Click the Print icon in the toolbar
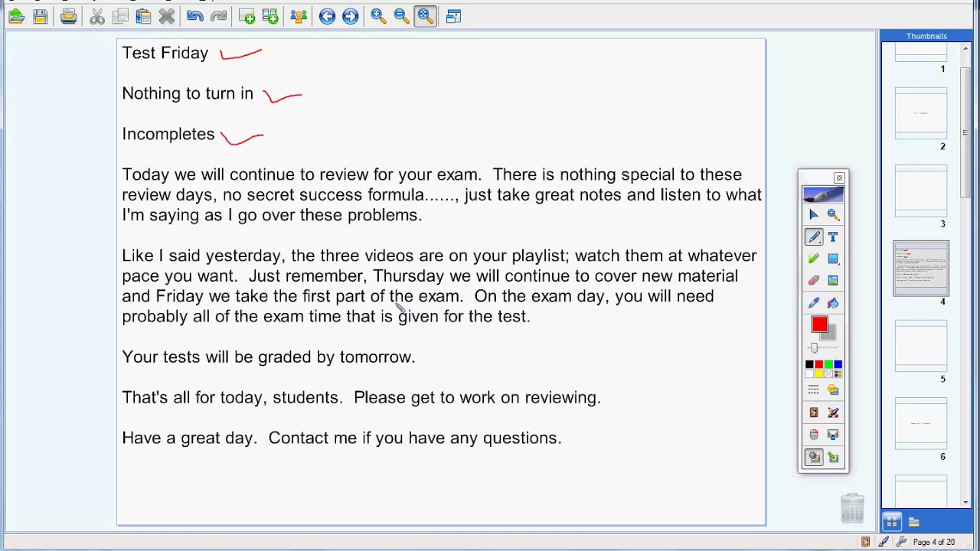The width and height of the screenshot is (980, 551). click(x=69, y=16)
